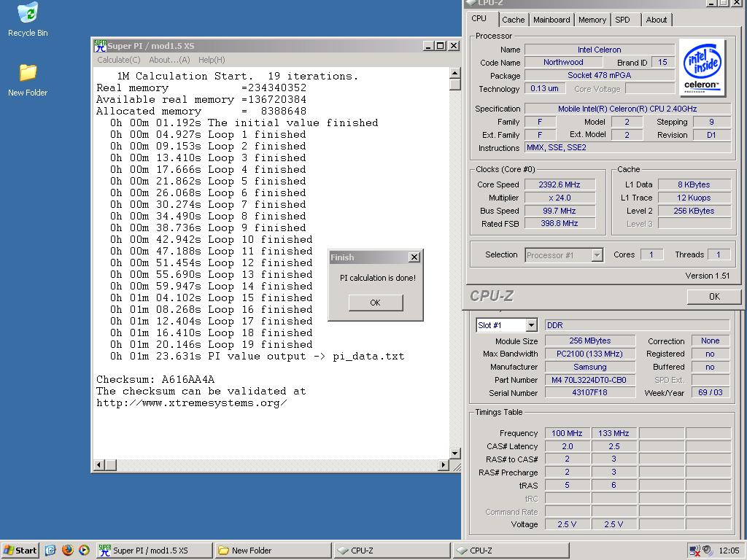
Task: Click the Multiplier value x 24.0
Action: tap(560, 198)
